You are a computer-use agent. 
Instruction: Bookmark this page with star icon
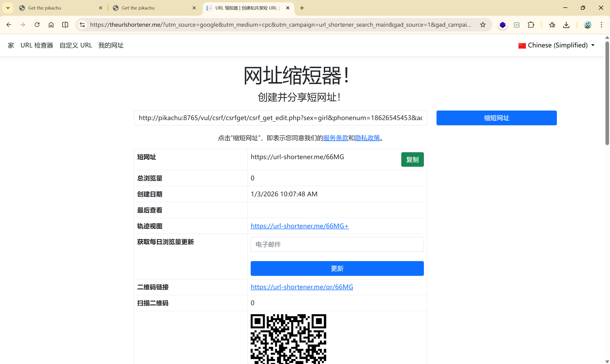(x=483, y=25)
